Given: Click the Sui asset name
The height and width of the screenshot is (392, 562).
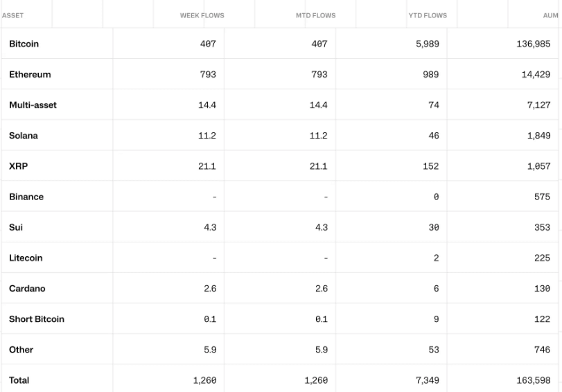Looking at the screenshot, I should [15, 227].
